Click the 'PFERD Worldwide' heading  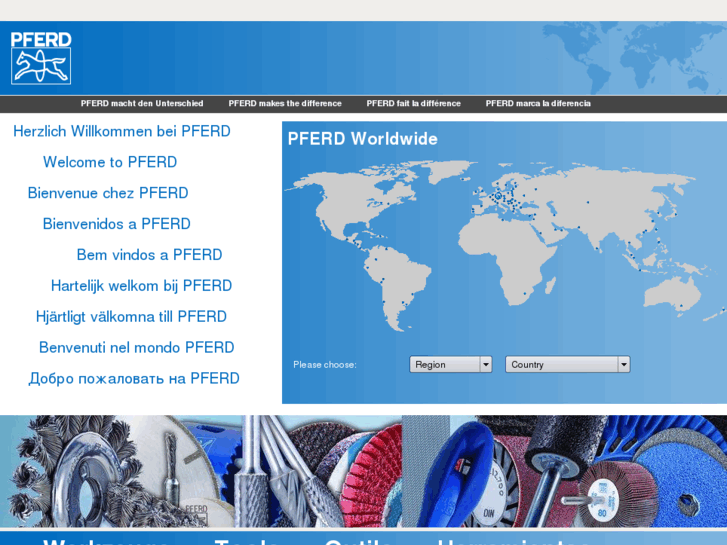363,139
